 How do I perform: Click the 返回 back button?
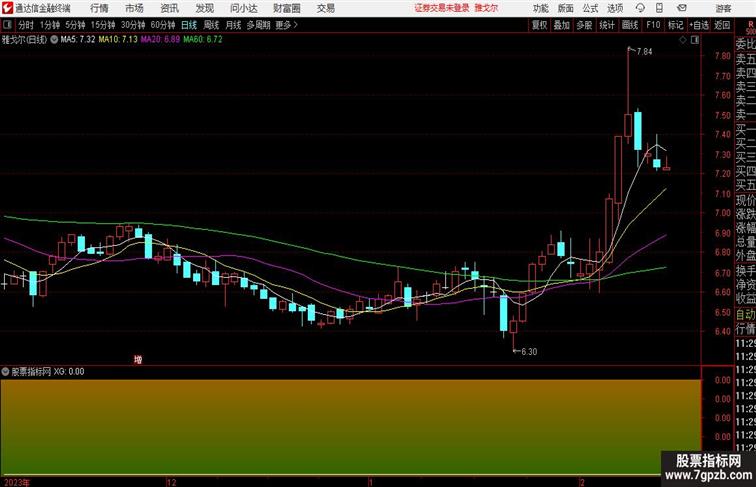point(722,25)
